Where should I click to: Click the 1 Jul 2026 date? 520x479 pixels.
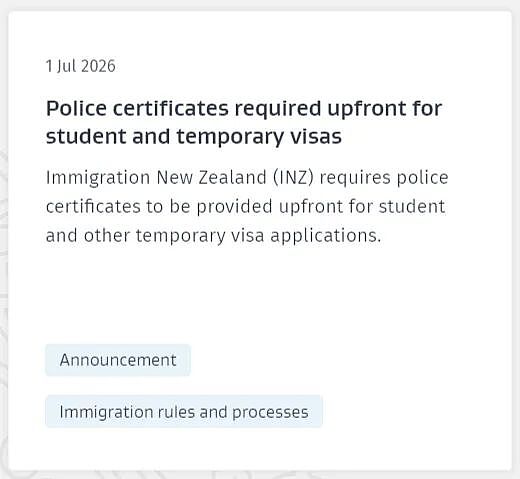click(81, 66)
